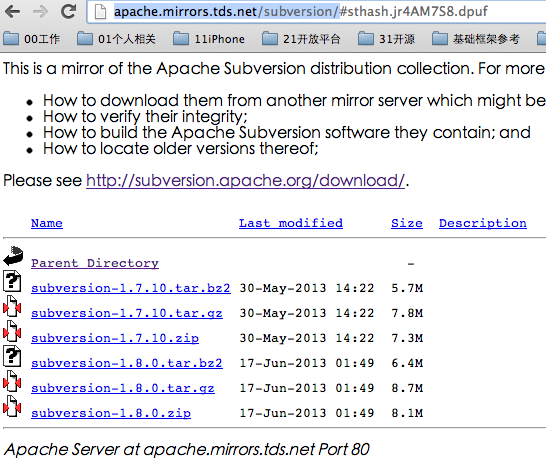Image resolution: width=546 pixels, height=474 pixels.
Task: Download subversion-1.8.0.tar.gz
Action: point(123,388)
